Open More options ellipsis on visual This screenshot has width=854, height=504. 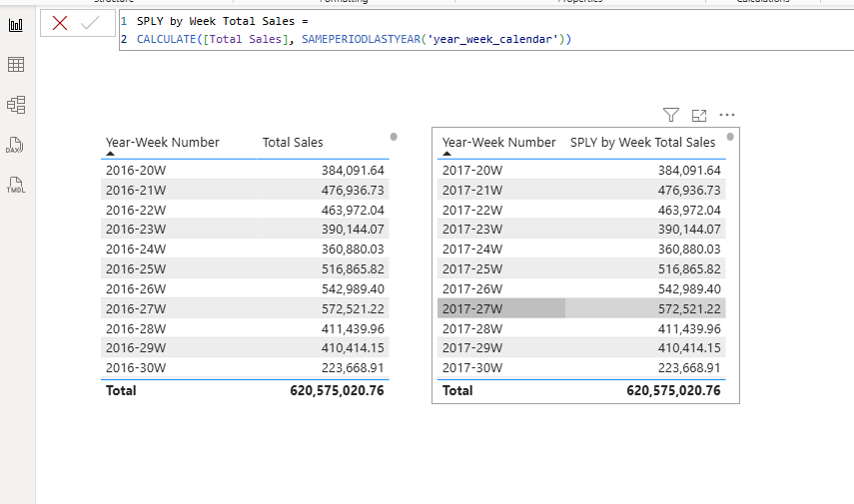coord(727,115)
